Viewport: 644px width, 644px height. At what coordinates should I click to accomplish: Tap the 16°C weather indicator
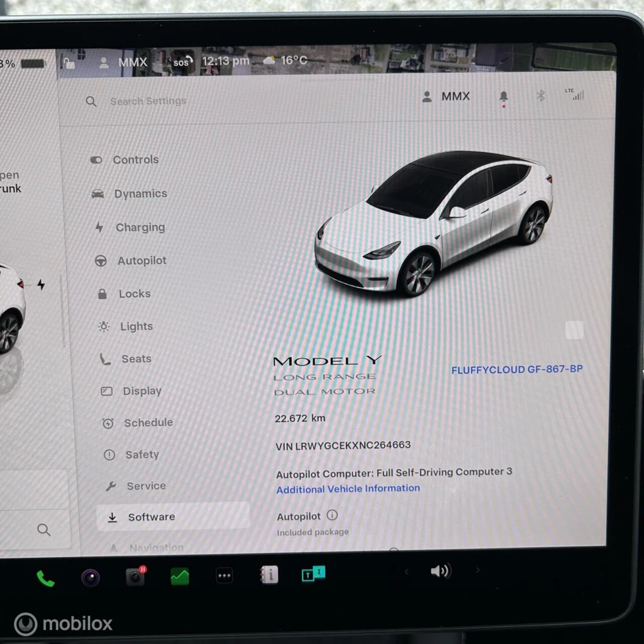(x=285, y=60)
